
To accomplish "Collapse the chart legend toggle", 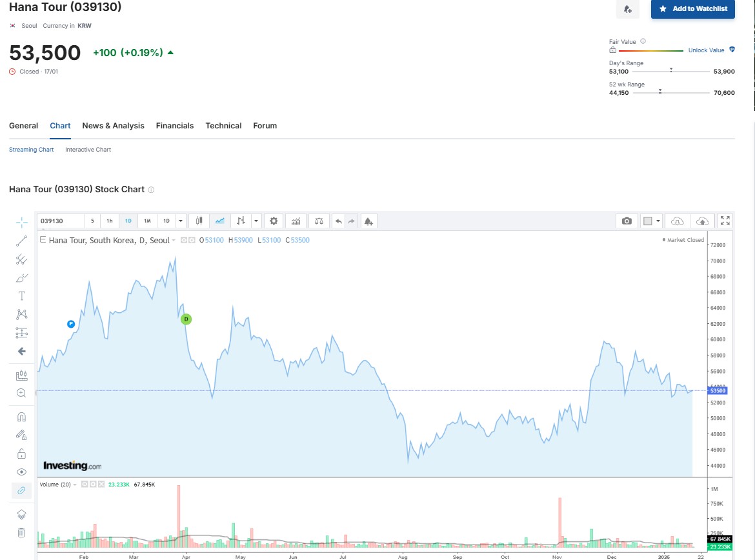I will [x=43, y=239].
